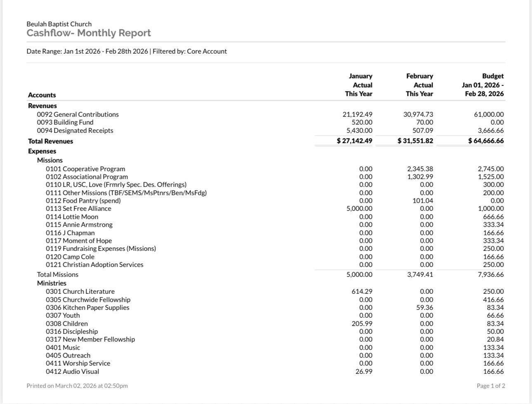Viewport: 532px width, 404px height.
Task: Click the "Revenues" section heading
Action: tap(42, 106)
